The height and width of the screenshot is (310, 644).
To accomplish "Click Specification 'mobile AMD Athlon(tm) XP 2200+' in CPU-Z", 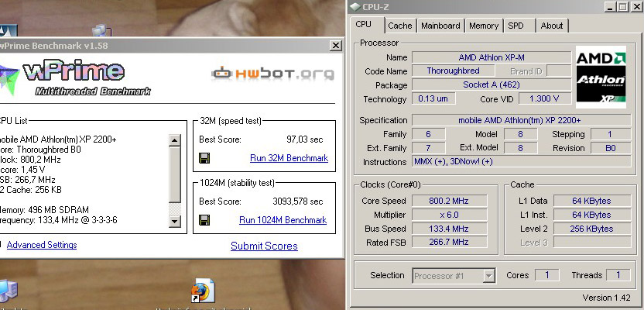I will tap(521, 120).
